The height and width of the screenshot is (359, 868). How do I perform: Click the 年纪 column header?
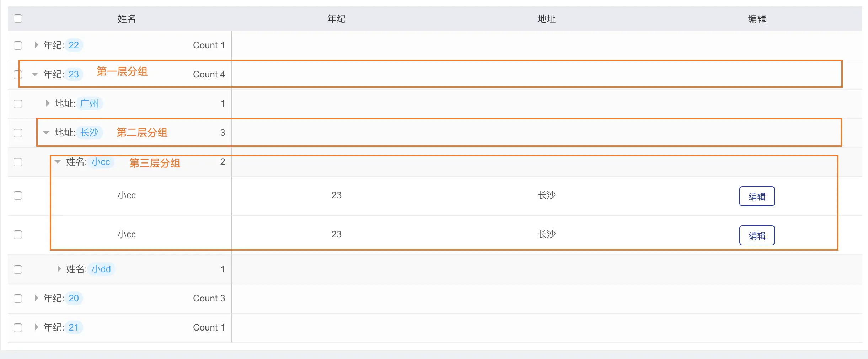tap(336, 19)
